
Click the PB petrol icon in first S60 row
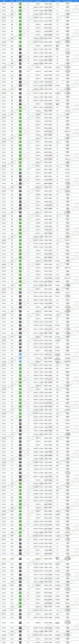tap(20, 4)
